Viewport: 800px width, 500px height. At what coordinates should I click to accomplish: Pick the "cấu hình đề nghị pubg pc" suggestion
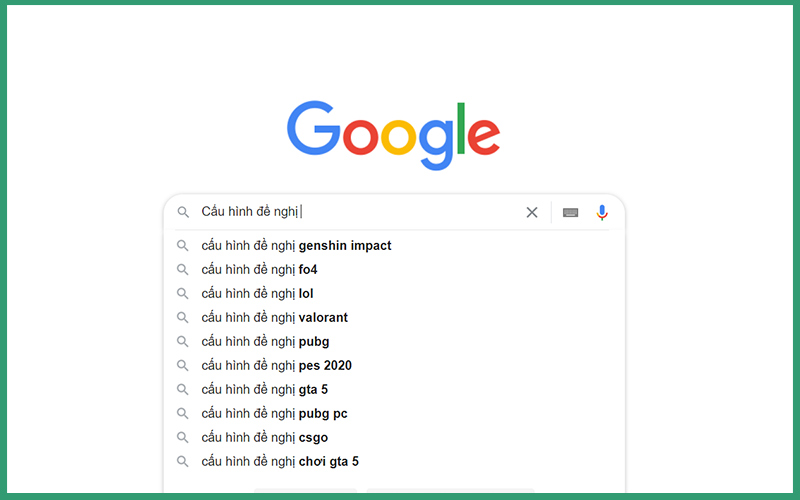(x=274, y=414)
